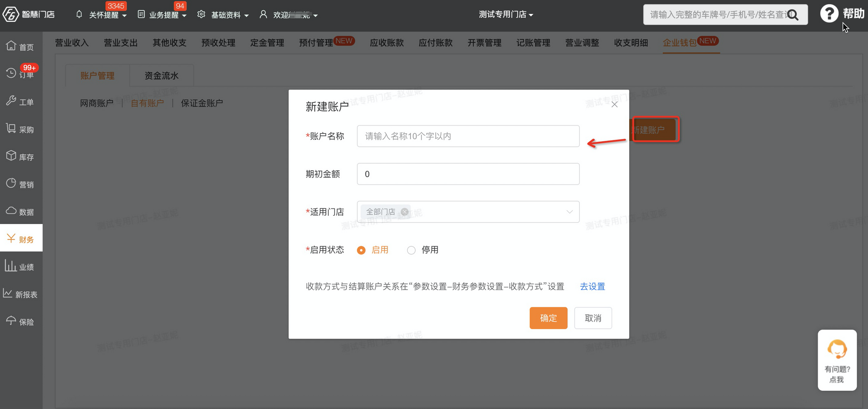Switch to the 预付管理 tab
This screenshot has height=409, width=868.
point(316,43)
